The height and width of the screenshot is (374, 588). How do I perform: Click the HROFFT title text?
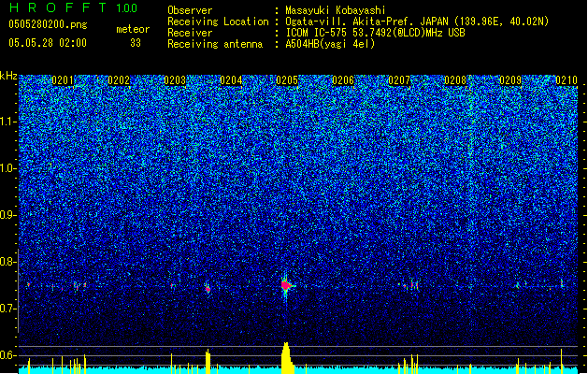(58, 7)
